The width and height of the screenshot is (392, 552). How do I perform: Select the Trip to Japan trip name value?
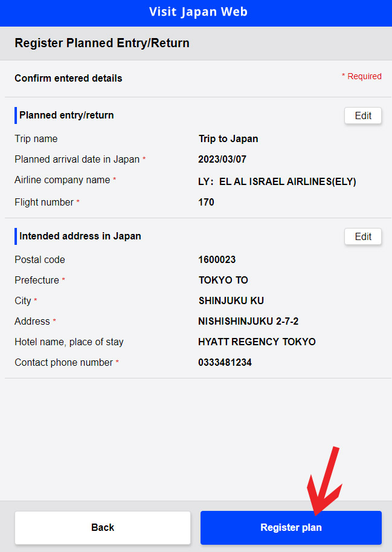(228, 138)
